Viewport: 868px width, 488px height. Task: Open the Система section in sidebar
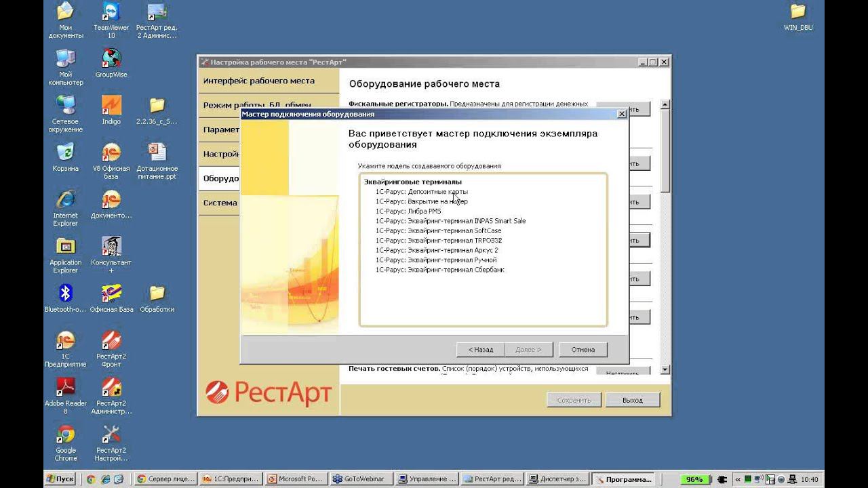tap(220, 203)
